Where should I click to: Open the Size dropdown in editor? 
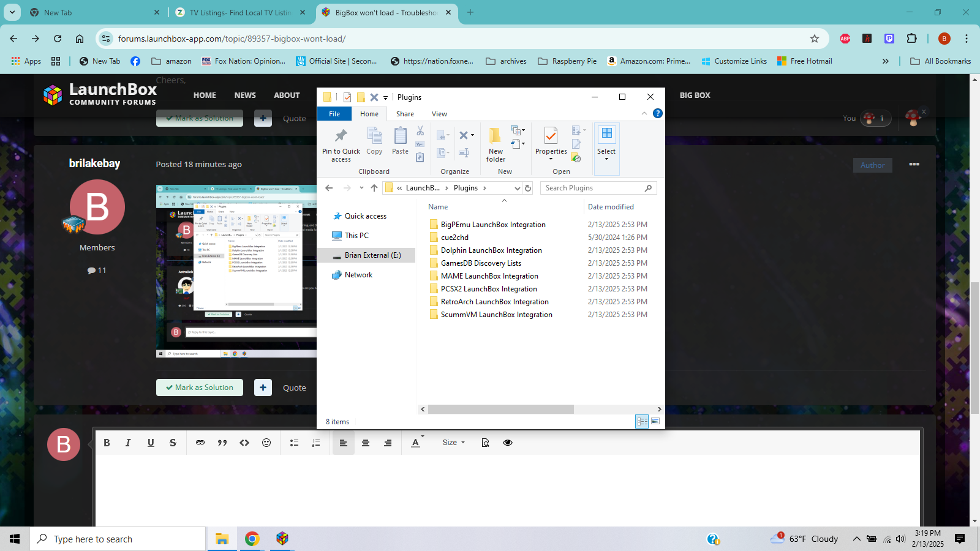pos(453,443)
